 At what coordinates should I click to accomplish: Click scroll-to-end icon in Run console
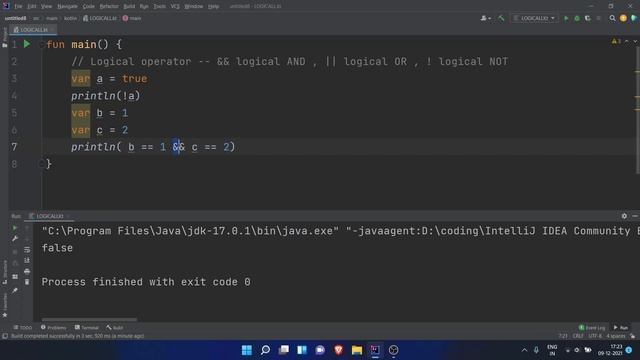point(27,260)
